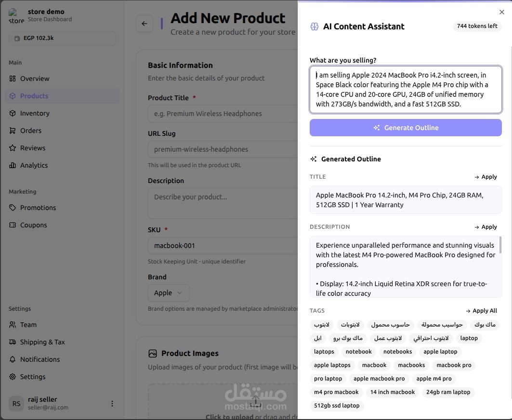Select the 'لابتوب احترافي' tag

[x=431, y=338]
